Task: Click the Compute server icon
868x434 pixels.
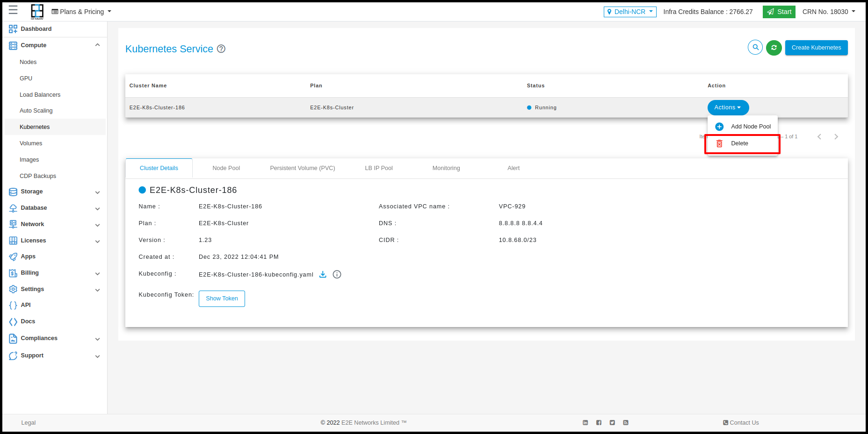Action: point(13,45)
